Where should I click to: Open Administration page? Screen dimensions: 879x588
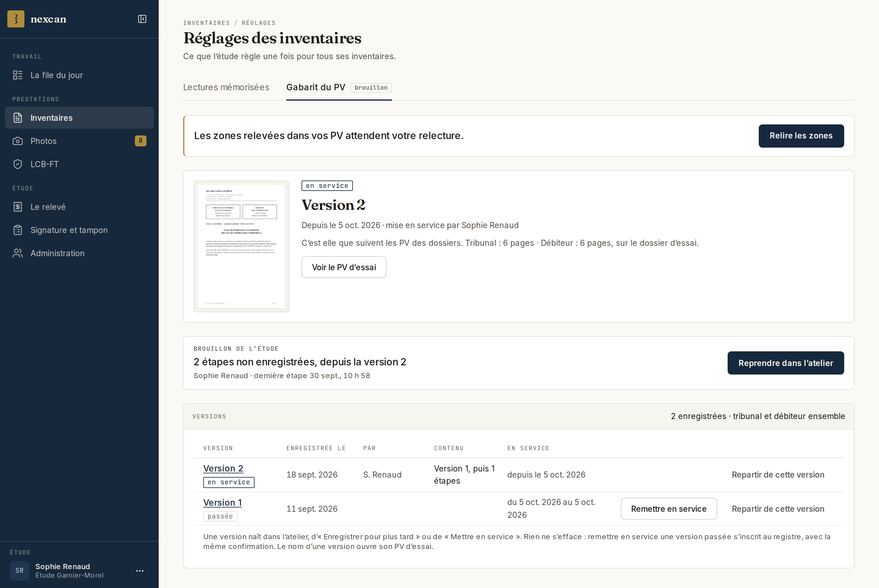click(79, 253)
